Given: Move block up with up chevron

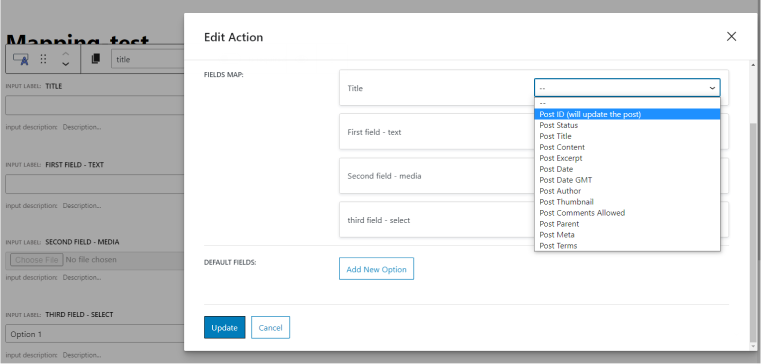Looking at the screenshot, I should coord(66,54).
